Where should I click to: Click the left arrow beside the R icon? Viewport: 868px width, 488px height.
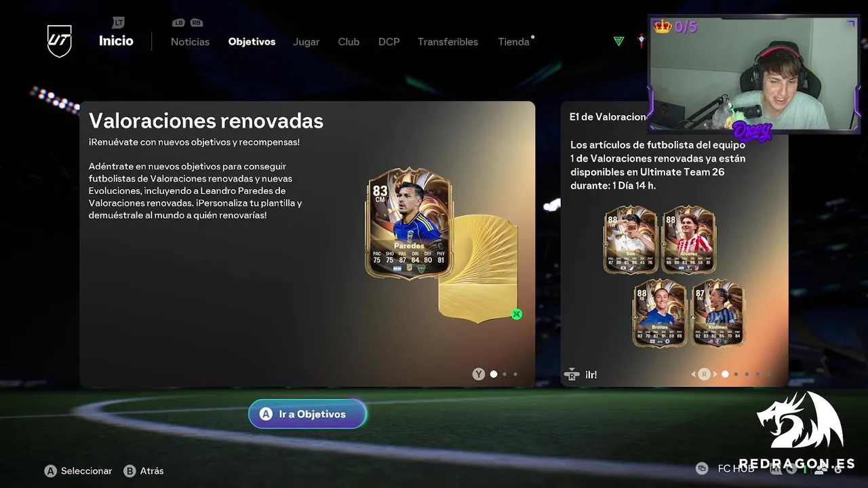click(x=694, y=374)
